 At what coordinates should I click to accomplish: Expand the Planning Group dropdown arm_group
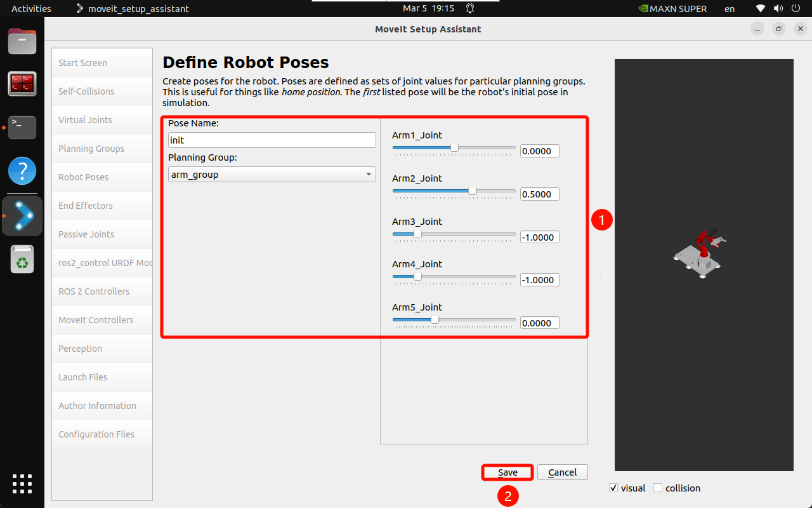tap(272, 175)
